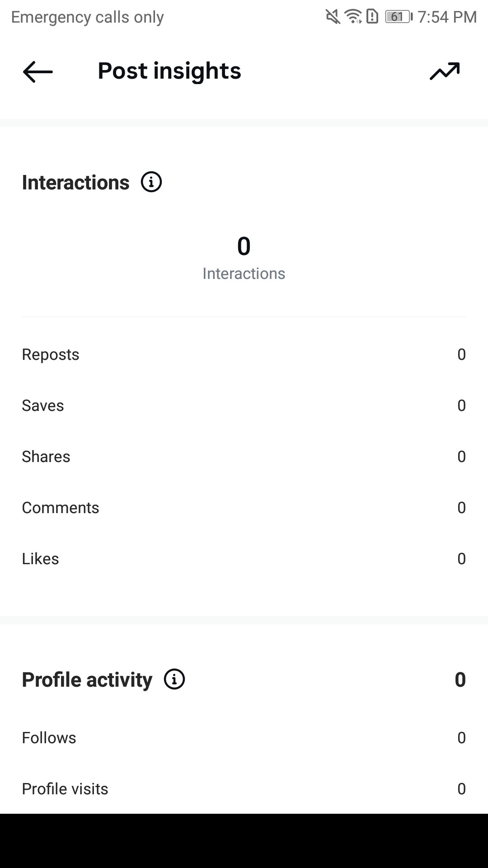Viewport: 488px width, 868px height.
Task: Tap the Post insights title
Action: click(169, 71)
